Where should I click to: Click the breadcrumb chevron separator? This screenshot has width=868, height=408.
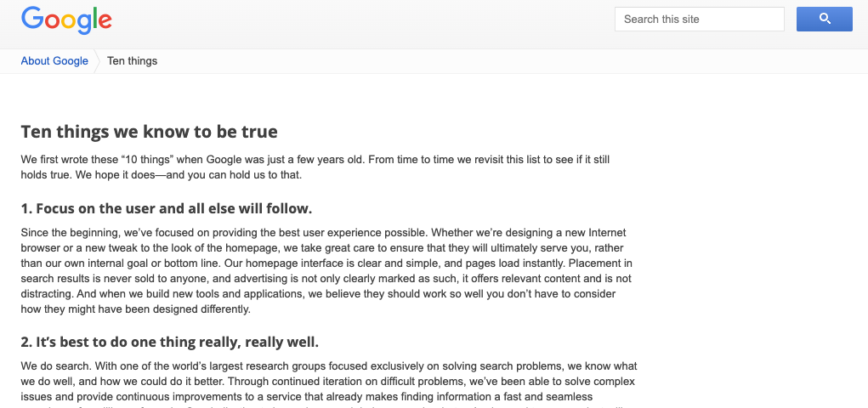pos(97,61)
